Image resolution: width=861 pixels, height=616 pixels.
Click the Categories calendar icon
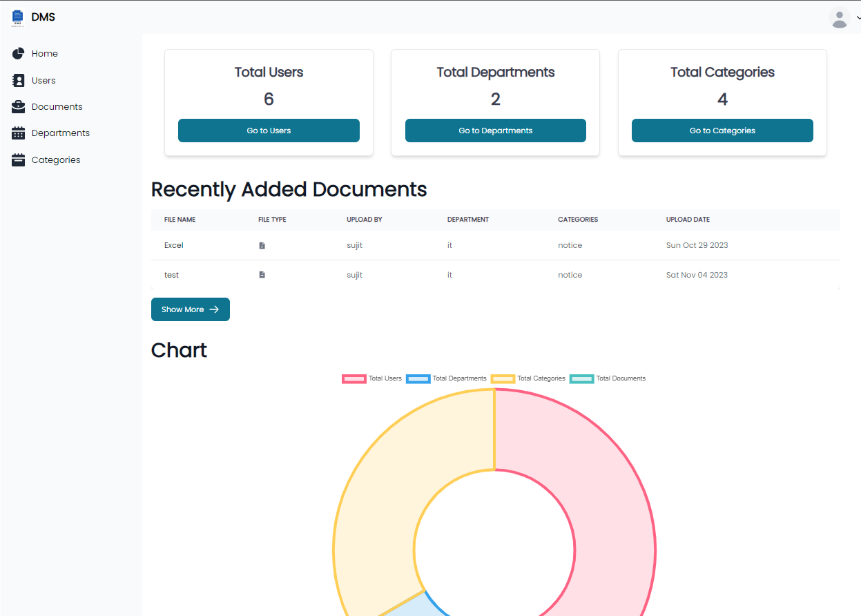click(x=19, y=160)
